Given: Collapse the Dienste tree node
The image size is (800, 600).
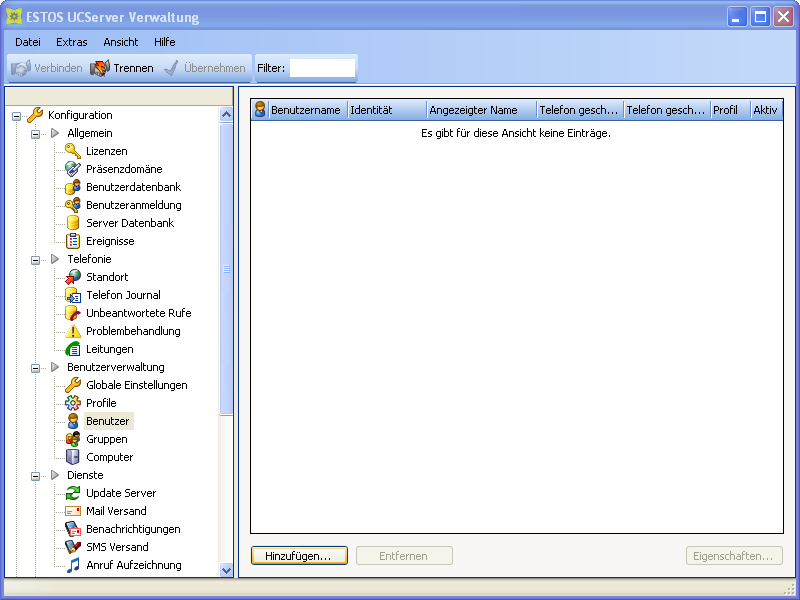Looking at the screenshot, I should 35,477.
